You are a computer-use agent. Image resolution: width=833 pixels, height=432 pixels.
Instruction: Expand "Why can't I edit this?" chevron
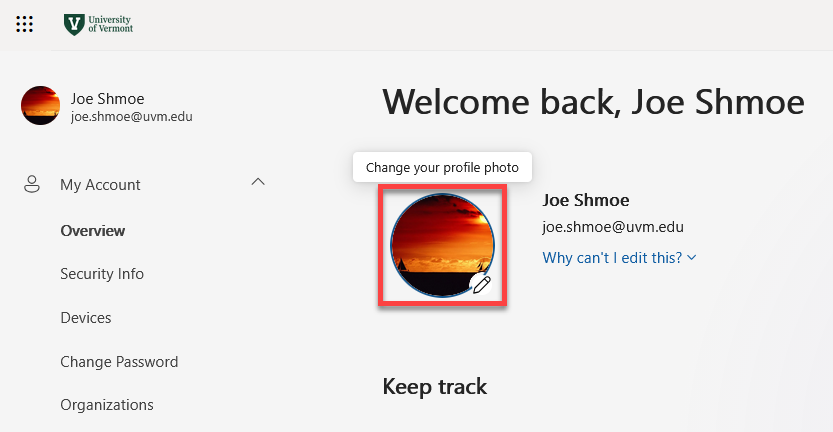tap(692, 258)
